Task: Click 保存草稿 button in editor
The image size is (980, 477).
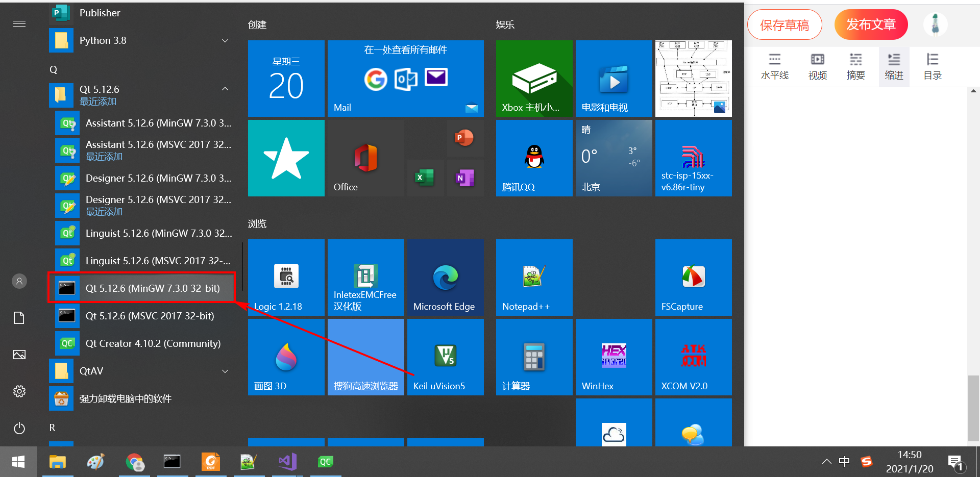Action: 785,24
